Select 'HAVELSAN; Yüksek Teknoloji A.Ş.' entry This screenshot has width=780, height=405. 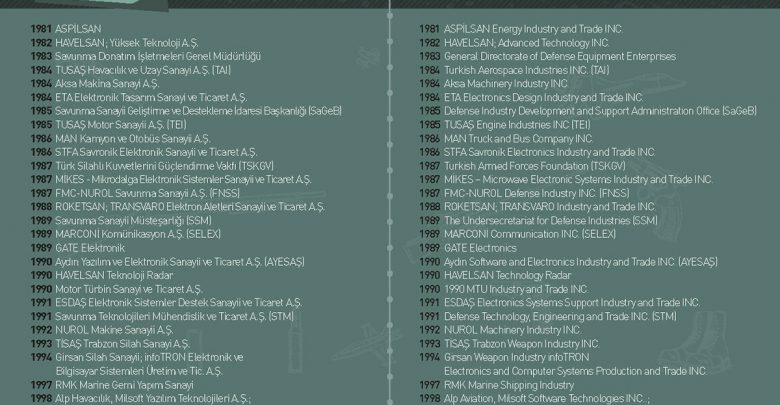click(x=126, y=43)
